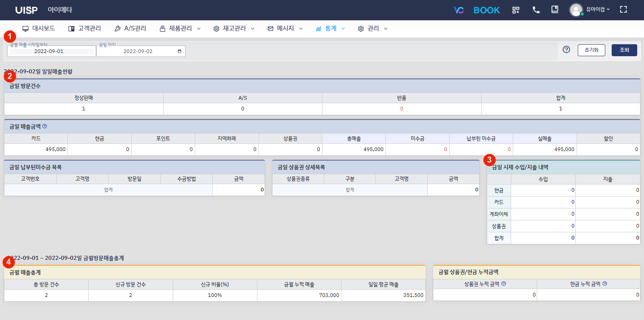Click the 금월 누적 매출 value 703,000
This screenshot has height=320, width=644.
coord(329,295)
